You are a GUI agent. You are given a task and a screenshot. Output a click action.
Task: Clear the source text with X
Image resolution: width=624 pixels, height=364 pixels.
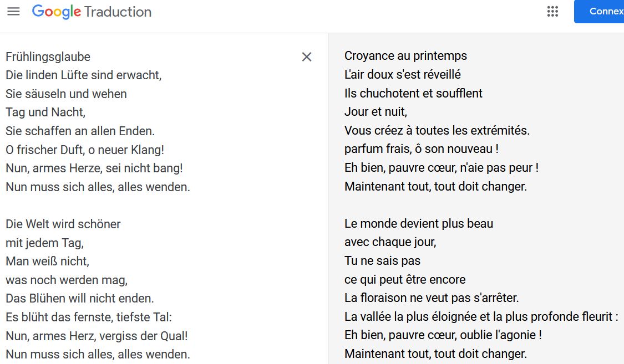tap(306, 57)
